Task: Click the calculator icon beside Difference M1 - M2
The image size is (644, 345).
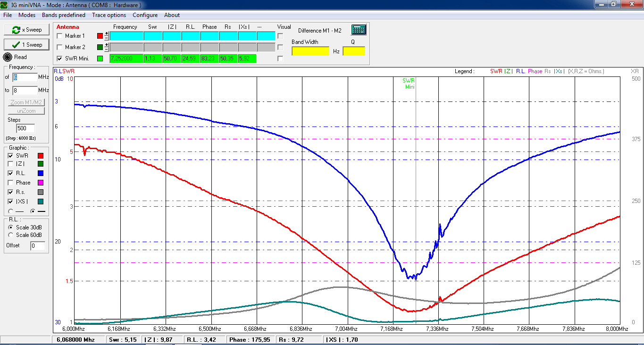Action: (359, 30)
